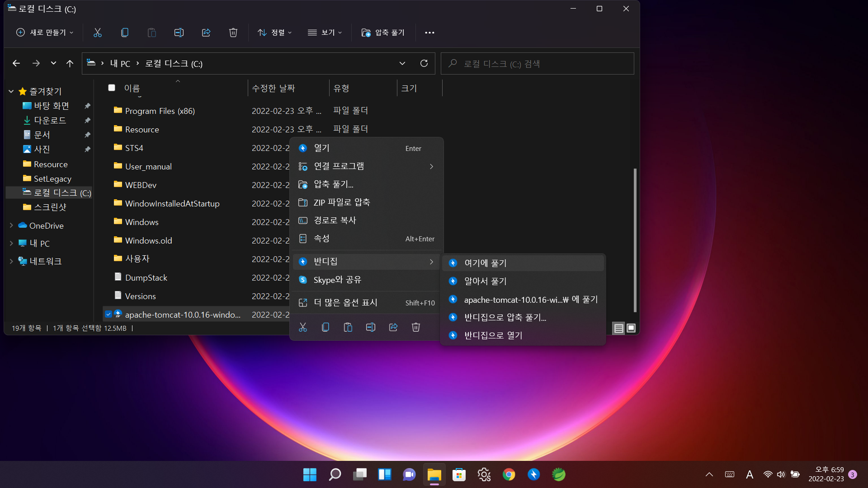Choose ZIP 파일로 압축 menu entry
The height and width of the screenshot is (488, 868).
click(341, 202)
